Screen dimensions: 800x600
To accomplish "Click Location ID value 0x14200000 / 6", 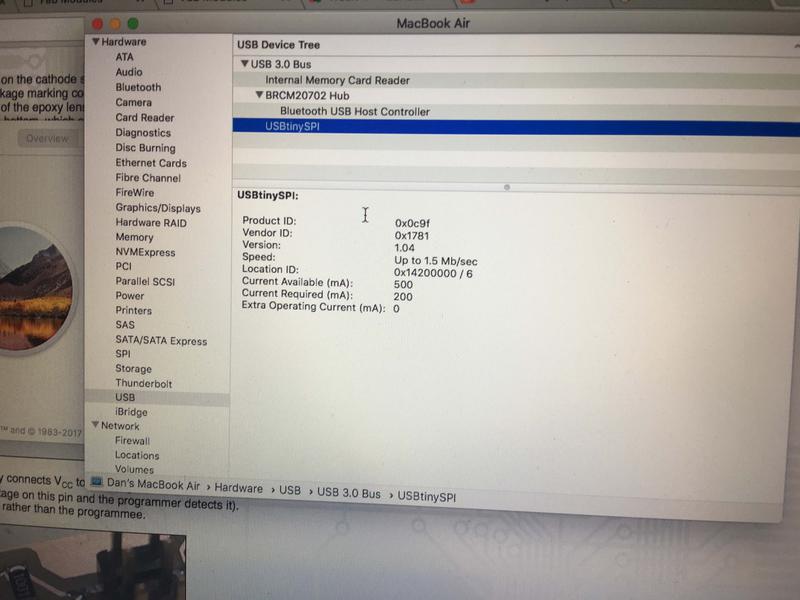I will [x=433, y=273].
